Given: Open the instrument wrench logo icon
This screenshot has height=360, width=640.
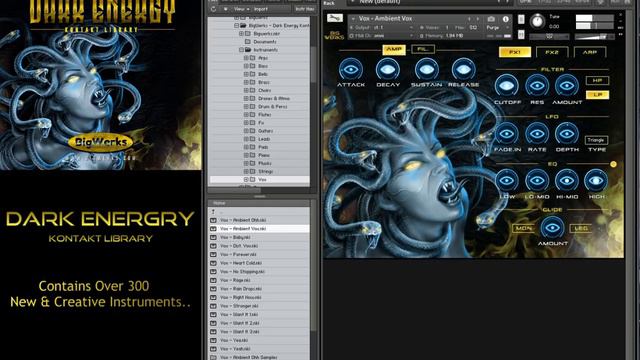Looking at the screenshot, I should point(335,18).
